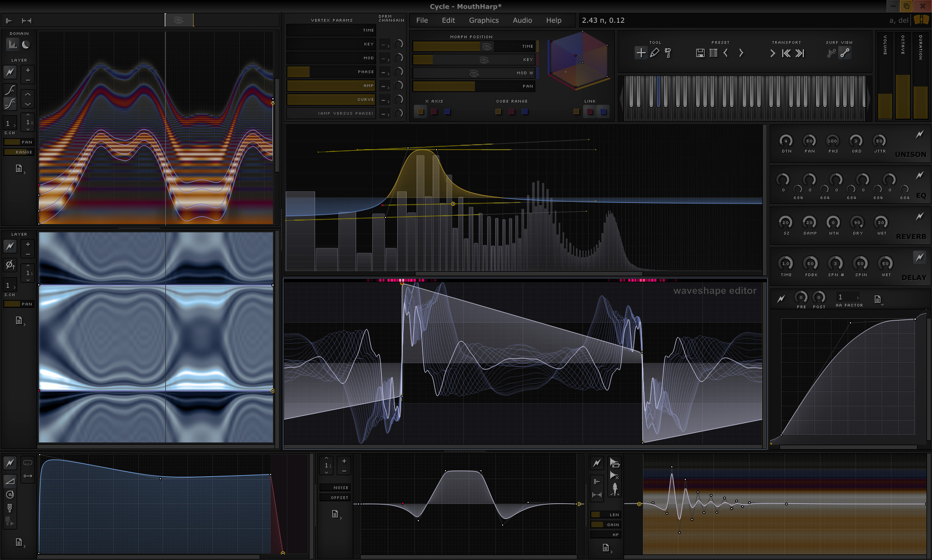The width and height of the screenshot is (932, 560).
Task: Skip to first preset with rewind button
Action: (x=786, y=54)
